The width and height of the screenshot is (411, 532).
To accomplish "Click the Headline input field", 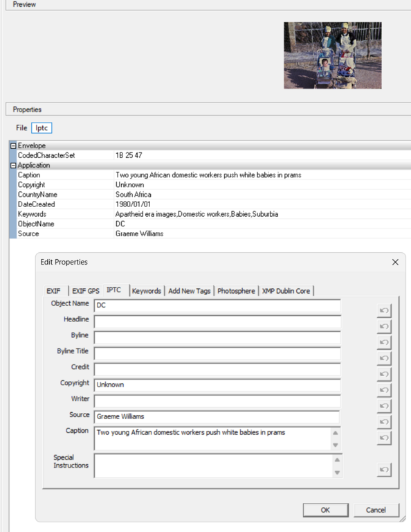I will pos(217,321).
